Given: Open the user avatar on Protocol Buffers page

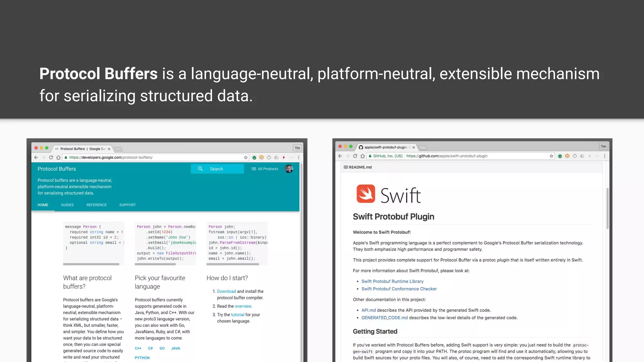Looking at the screenshot, I should tap(289, 169).
